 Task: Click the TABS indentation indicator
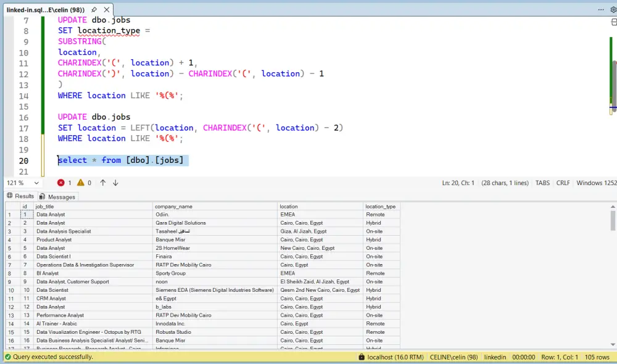coord(542,183)
